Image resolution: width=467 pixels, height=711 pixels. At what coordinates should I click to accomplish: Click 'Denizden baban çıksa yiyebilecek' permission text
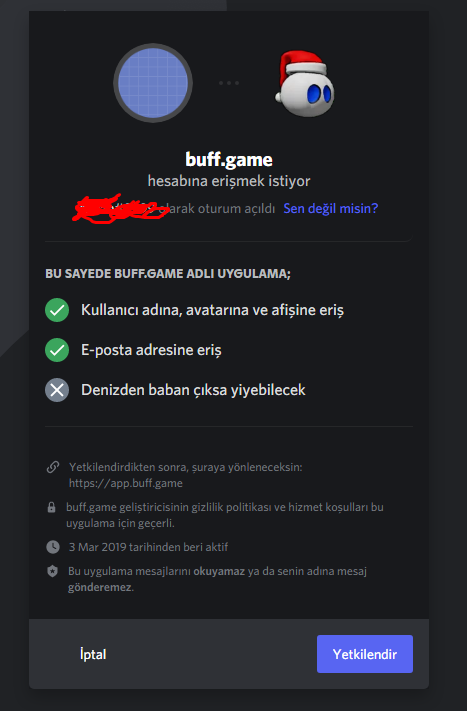(193, 390)
